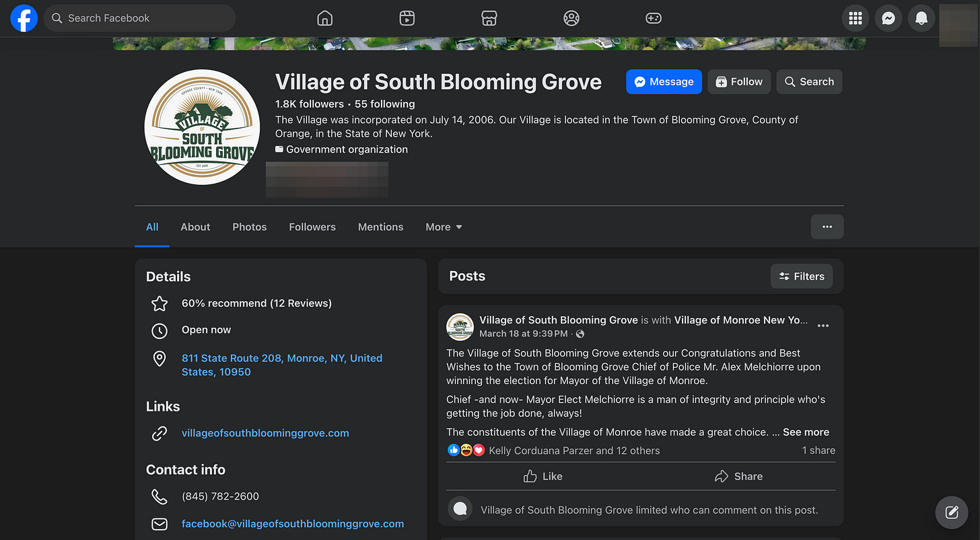Click the reviews star icon
Screen dimensions: 980x540
160,304
